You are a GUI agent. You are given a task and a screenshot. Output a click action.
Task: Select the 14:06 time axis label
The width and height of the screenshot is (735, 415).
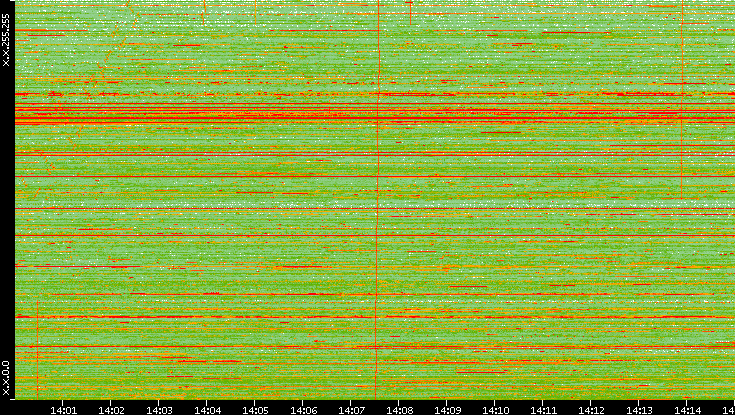pos(303,410)
